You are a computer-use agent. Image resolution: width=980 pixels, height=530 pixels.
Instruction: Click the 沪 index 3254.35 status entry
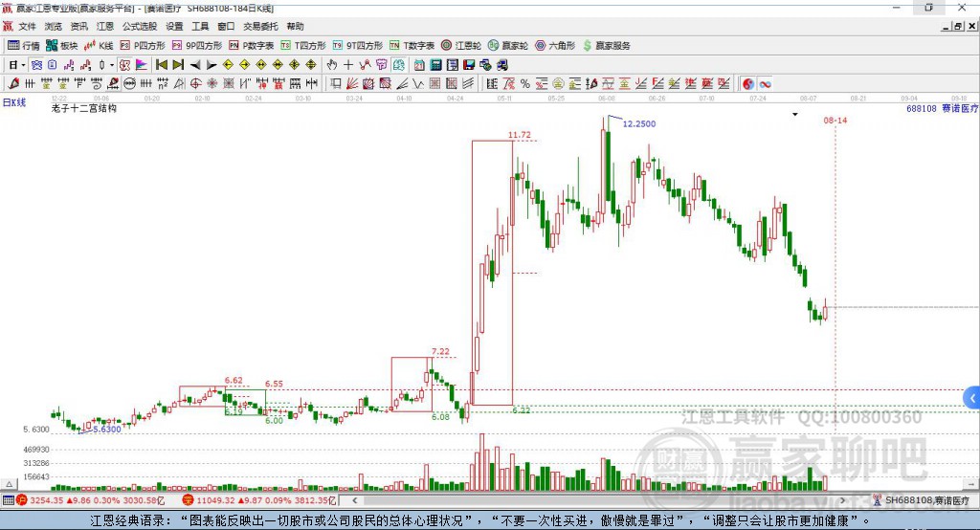[91, 500]
